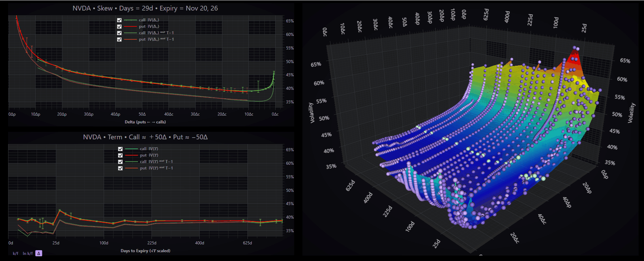Viewport: 644px width, 261px height.
Task: Click the term curve's peak just past 25d
Action: 60,211
